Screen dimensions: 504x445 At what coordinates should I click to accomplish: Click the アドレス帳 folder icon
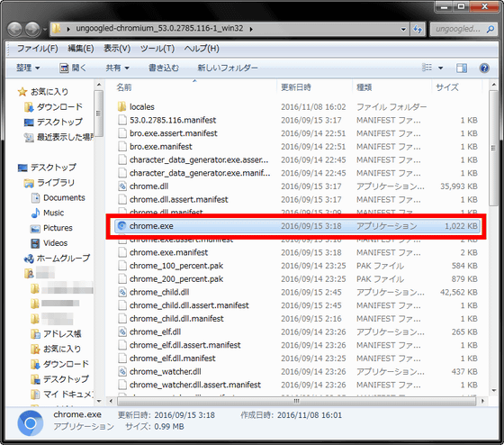click(x=35, y=333)
